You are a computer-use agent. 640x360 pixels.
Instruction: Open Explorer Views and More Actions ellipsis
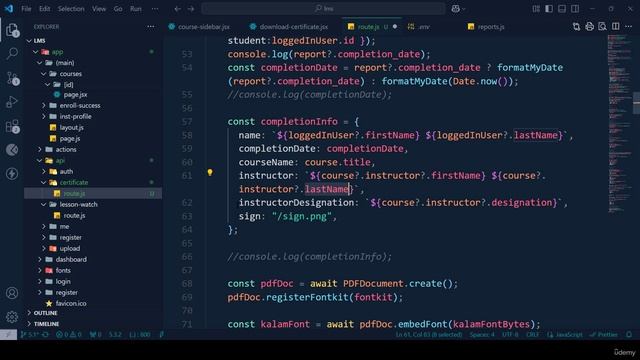(151, 27)
